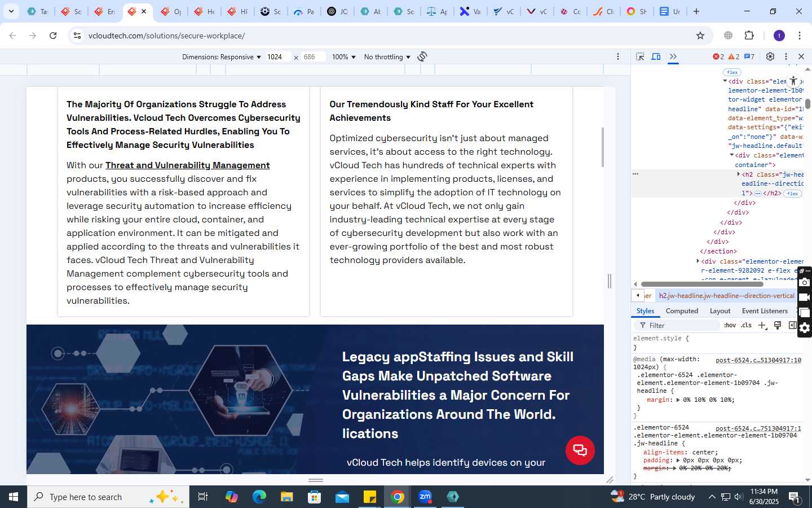Open the Chrome three-dot menu

point(800,36)
